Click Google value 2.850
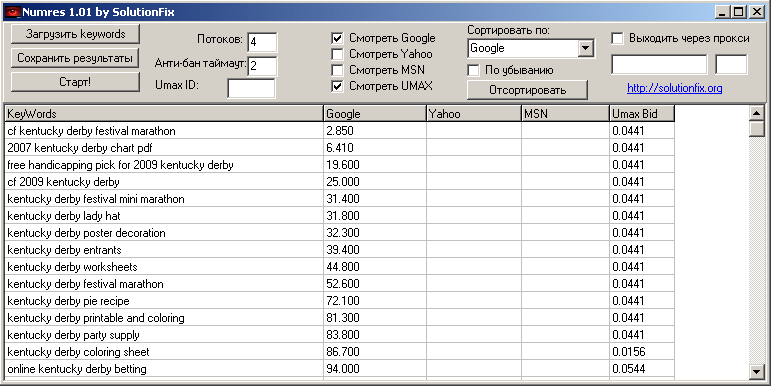Viewport: 771px width, 386px height. pyautogui.click(x=340, y=131)
